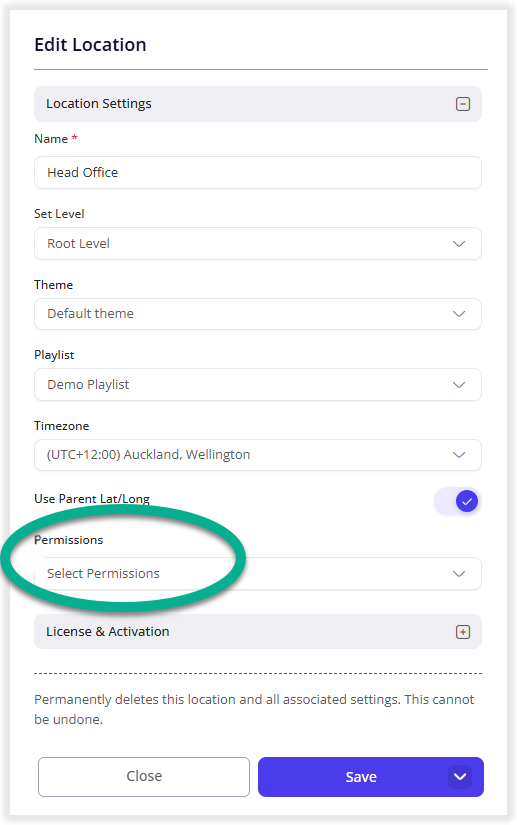The height and width of the screenshot is (825, 517).
Task: Click the chevron arrow in Set Level field
Action: (x=459, y=244)
